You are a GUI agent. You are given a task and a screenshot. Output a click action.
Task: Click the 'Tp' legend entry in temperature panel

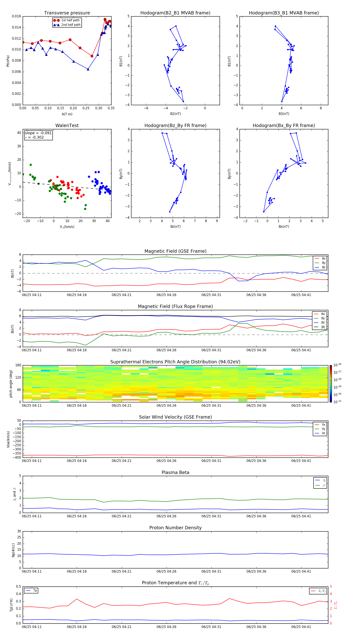[x=31, y=591]
